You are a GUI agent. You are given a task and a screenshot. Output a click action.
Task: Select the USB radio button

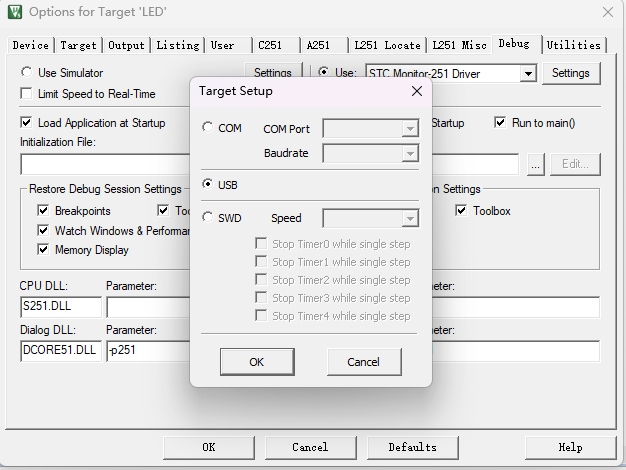coord(208,184)
